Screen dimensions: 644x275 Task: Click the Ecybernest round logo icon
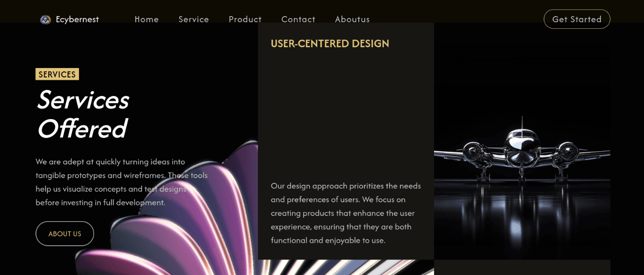[45, 19]
